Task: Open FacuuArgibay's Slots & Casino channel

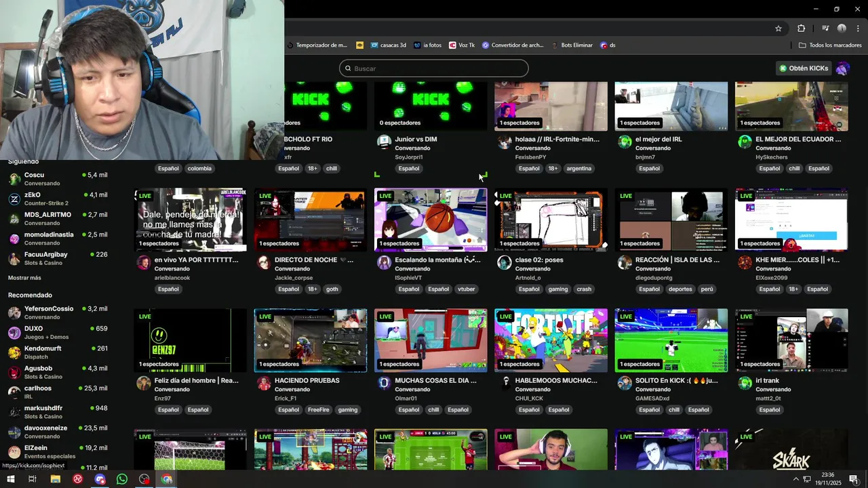Action: (58, 258)
